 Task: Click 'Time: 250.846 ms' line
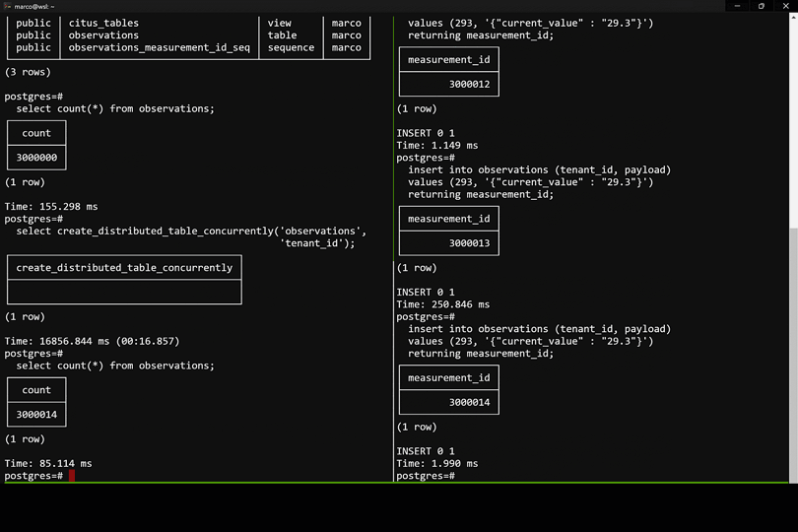442,304
